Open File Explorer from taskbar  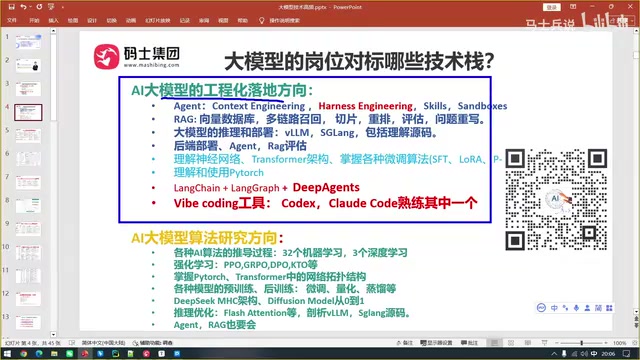tap(54, 353)
